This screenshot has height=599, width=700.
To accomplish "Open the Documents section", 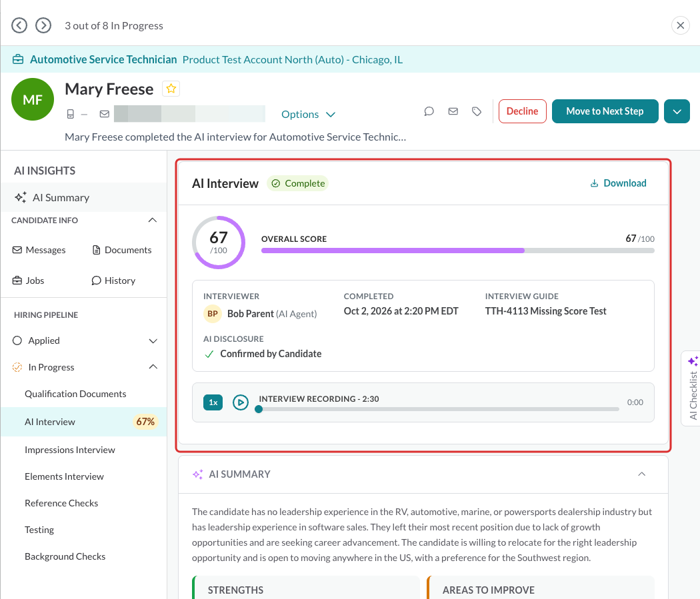I will (x=122, y=250).
